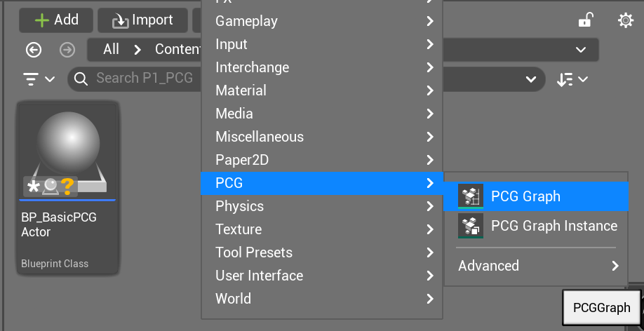Click the BP_BasicPCG Actor name label
Screen dimensions: 644x331
pos(59,224)
